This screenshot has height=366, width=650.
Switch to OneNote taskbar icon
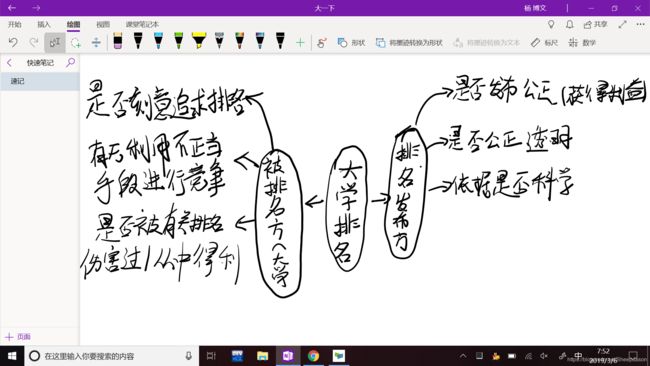pos(288,356)
